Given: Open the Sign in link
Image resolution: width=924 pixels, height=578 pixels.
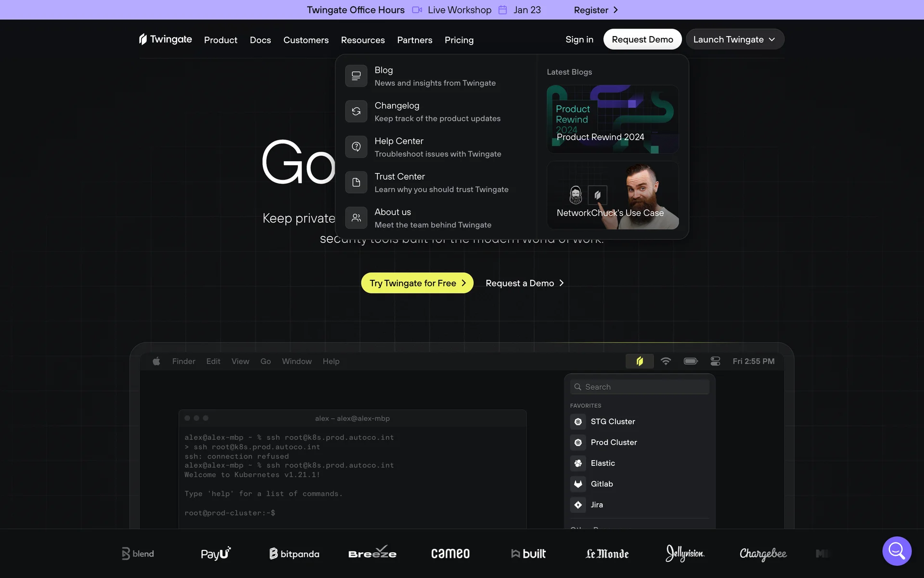Looking at the screenshot, I should [579, 39].
